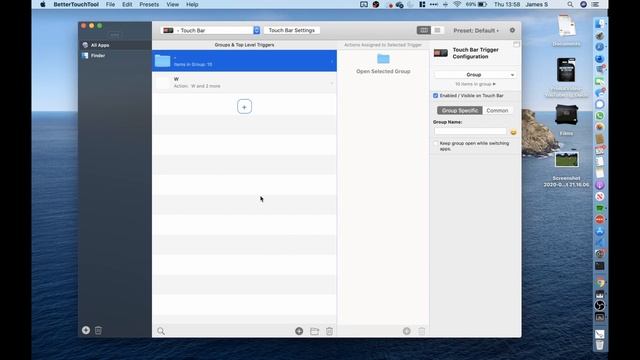
Task: Open the File menu
Action: click(x=110, y=4)
